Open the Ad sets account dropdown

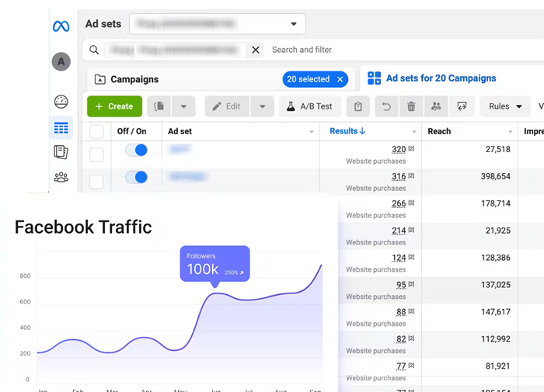(x=217, y=24)
